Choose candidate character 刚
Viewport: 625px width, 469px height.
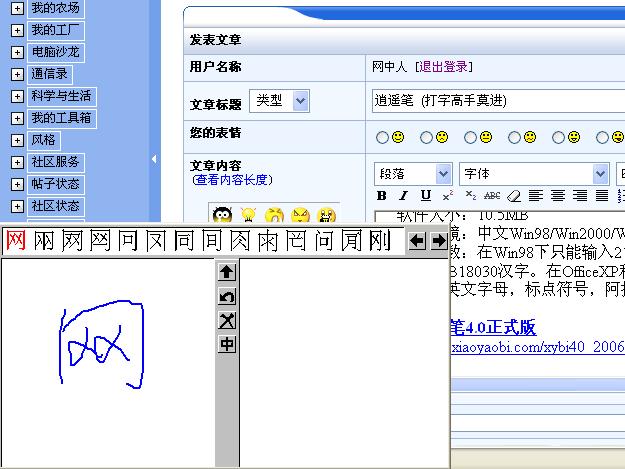pos(379,241)
